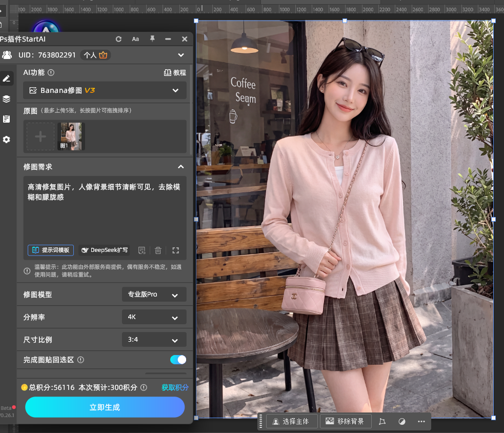Click the 立即生成 generate button
Screen dimensions: 504x433
click(x=105, y=407)
